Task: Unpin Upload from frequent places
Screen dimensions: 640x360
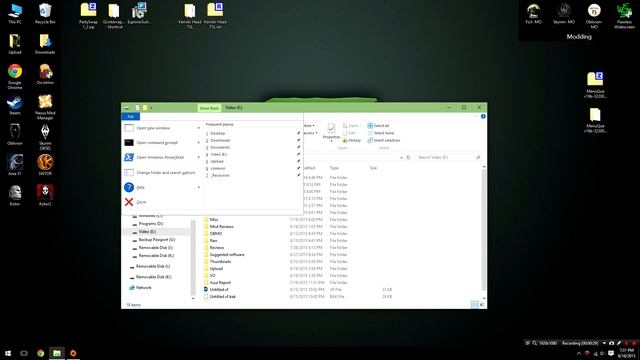Action: tap(298, 161)
